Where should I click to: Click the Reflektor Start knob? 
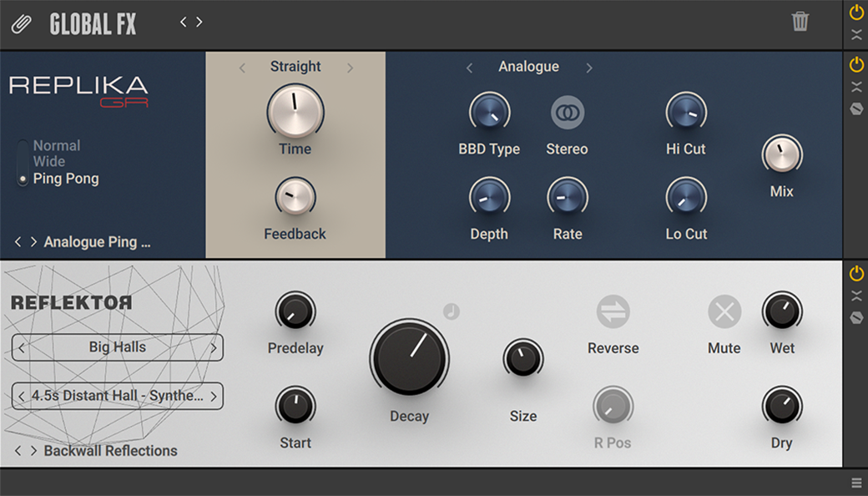[295, 406]
